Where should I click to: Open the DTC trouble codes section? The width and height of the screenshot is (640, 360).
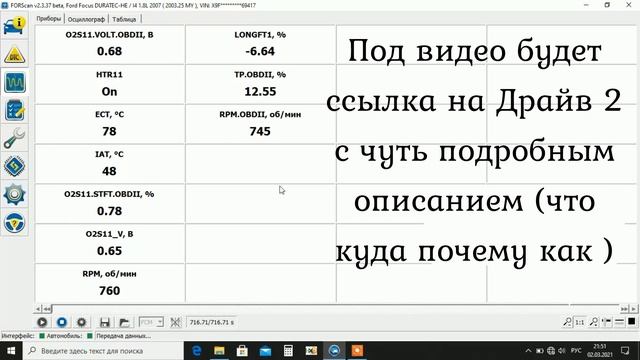click(x=15, y=54)
